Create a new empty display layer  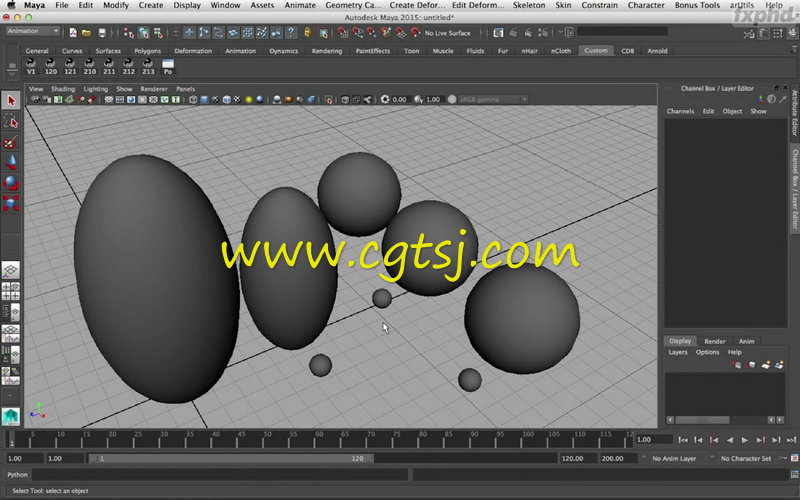click(765, 365)
